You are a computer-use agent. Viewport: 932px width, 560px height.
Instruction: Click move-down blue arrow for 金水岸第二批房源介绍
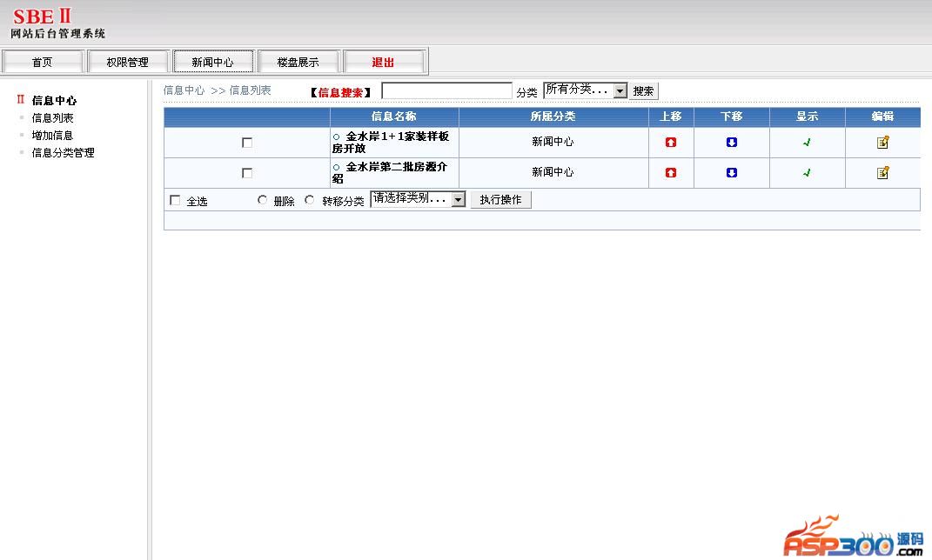(x=731, y=172)
